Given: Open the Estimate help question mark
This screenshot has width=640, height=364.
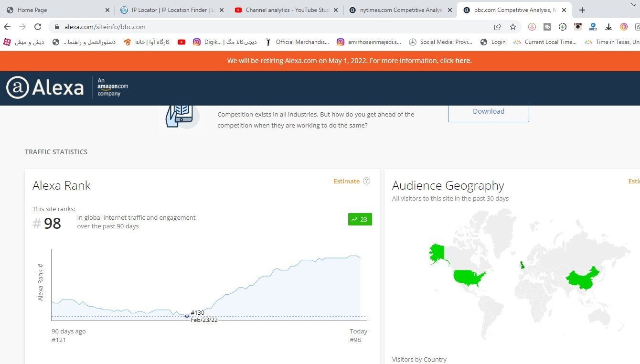Looking at the screenshot, I should [x=366, y=181].
